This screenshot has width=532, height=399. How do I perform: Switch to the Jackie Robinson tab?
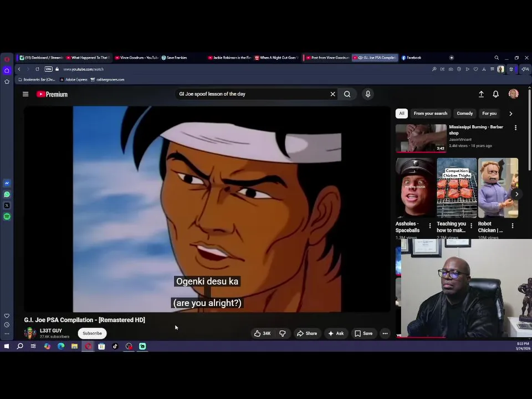point(229,58)
